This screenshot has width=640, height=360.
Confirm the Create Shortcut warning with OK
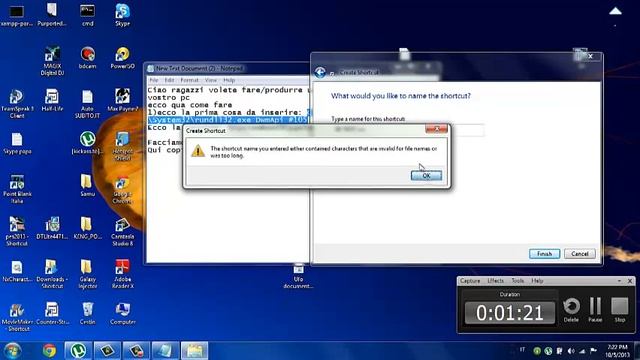pos(426,176)
